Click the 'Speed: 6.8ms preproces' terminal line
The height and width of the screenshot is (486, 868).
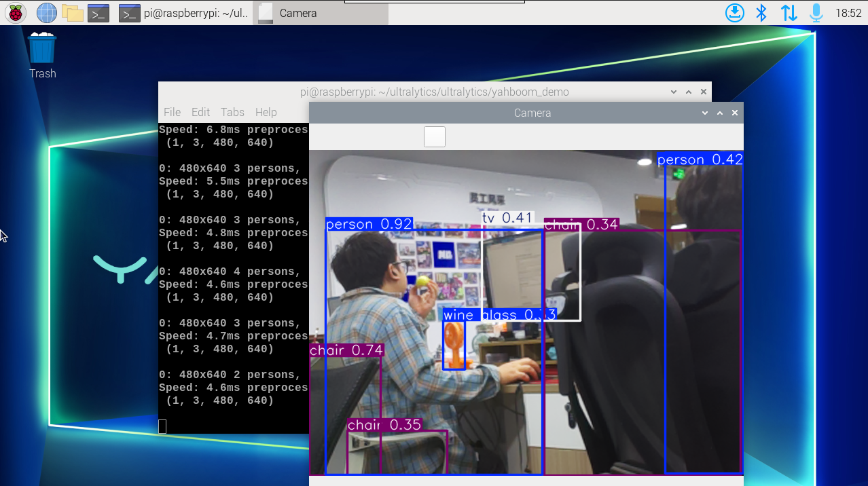[233, 130]
